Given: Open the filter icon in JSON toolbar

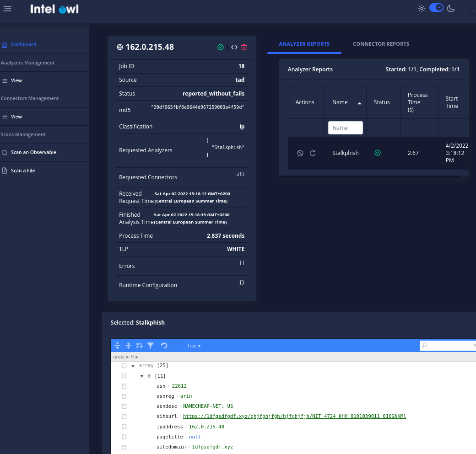Looking at the screenshot, I should [150, 346].
